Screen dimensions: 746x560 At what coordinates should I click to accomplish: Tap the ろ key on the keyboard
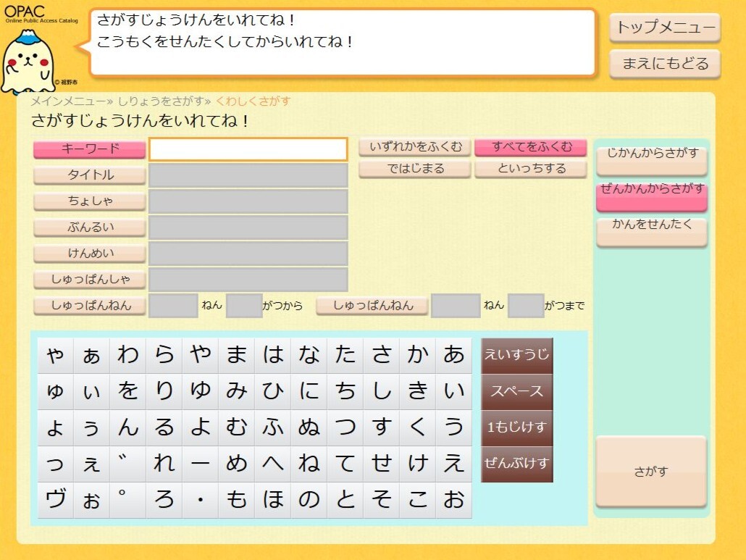pos(164,501)
